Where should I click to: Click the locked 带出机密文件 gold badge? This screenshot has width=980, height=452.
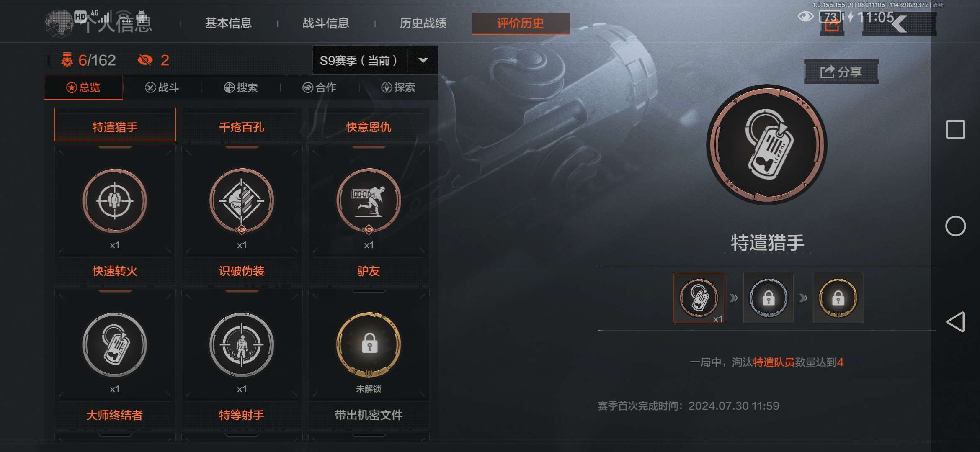click(x=369, y=345)
